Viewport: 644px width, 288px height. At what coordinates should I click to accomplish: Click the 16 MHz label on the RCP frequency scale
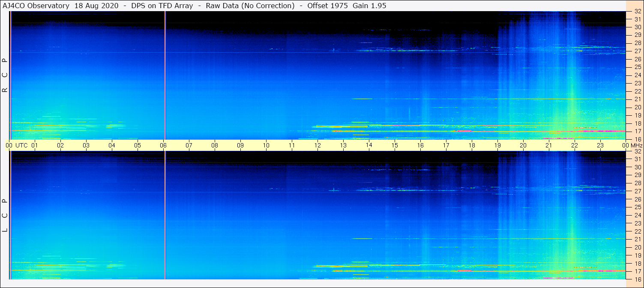point(637,139)
